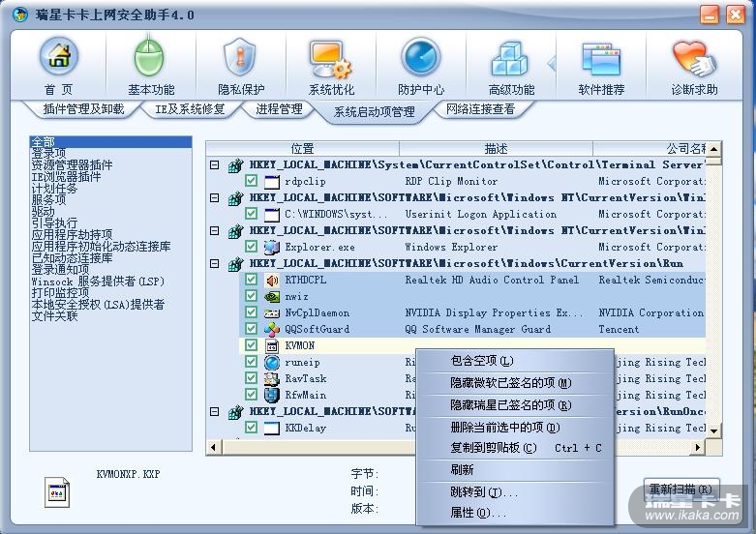Click the title bar app logo icon
This screenshot has width=756, height=534.
click(x=20, y=15)
